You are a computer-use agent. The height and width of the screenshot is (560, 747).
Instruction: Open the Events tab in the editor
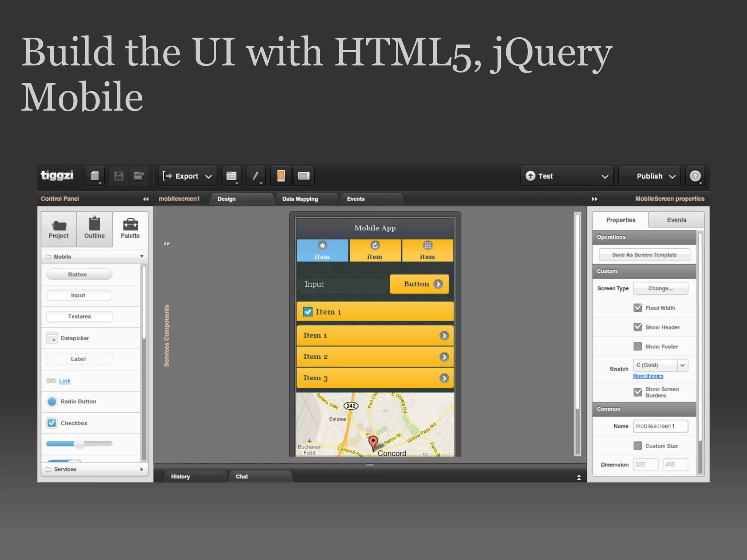point(371,199)
